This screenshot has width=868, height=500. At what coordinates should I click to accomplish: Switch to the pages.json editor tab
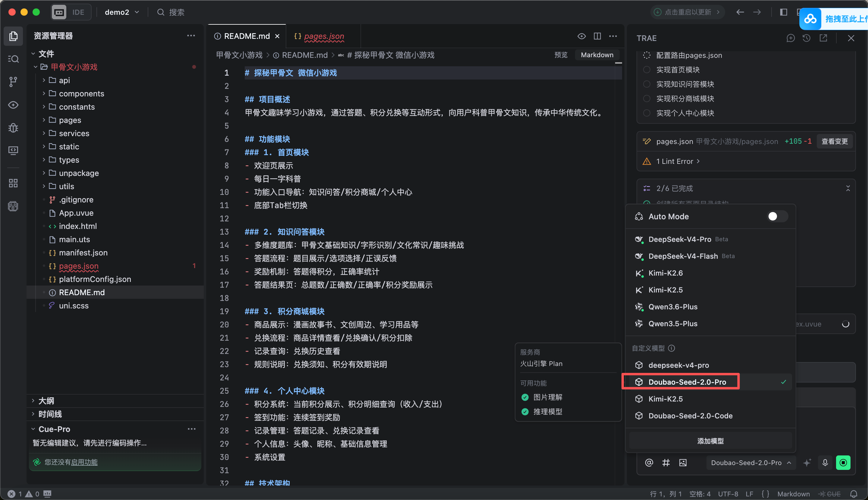click(324, 36)
